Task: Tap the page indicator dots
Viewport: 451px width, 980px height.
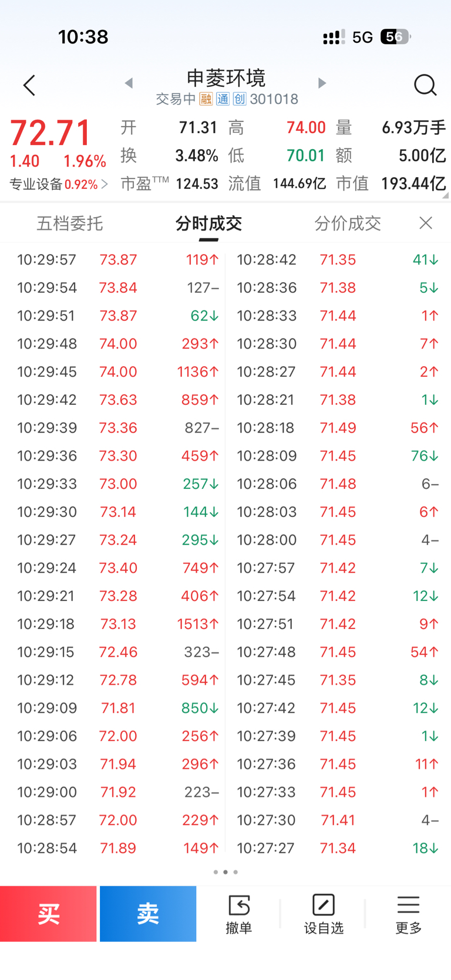Action: 225,872
